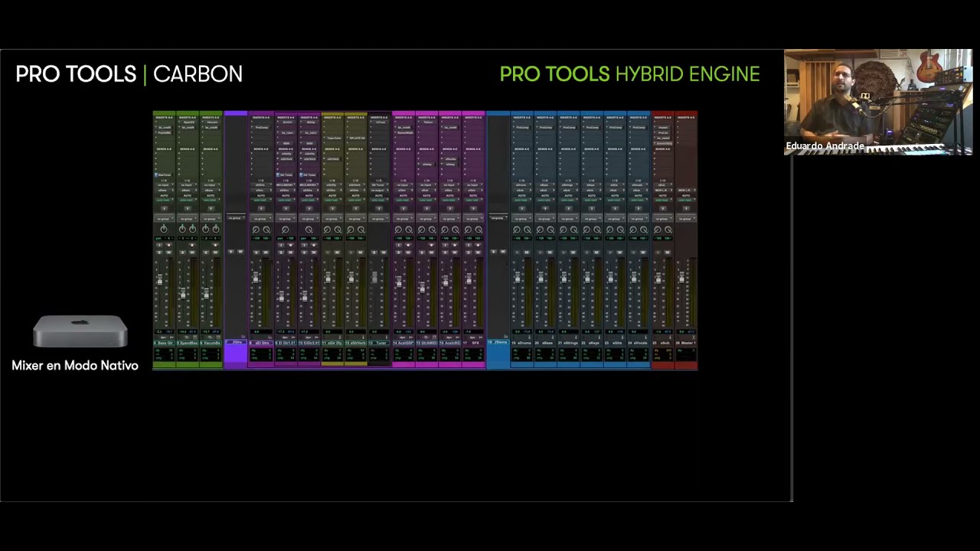Screen dimensions: 980x551
Task: Click the Mac mini computer image
Action: point(80,331)
